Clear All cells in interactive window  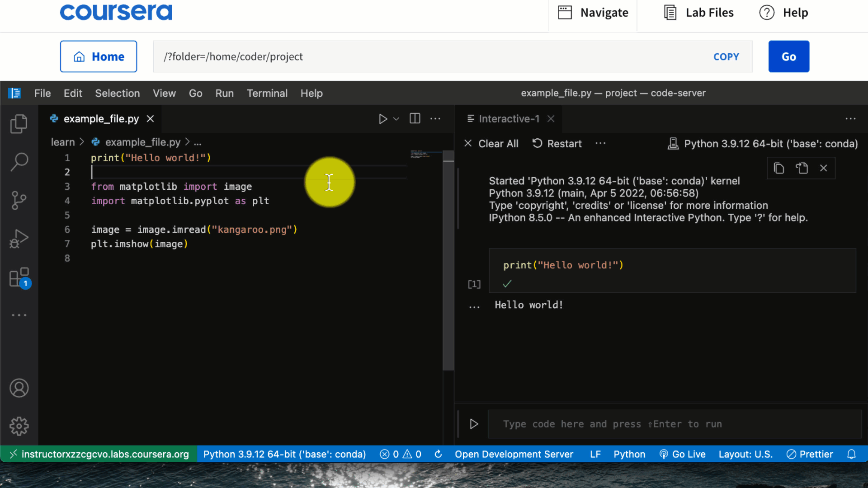491,144
